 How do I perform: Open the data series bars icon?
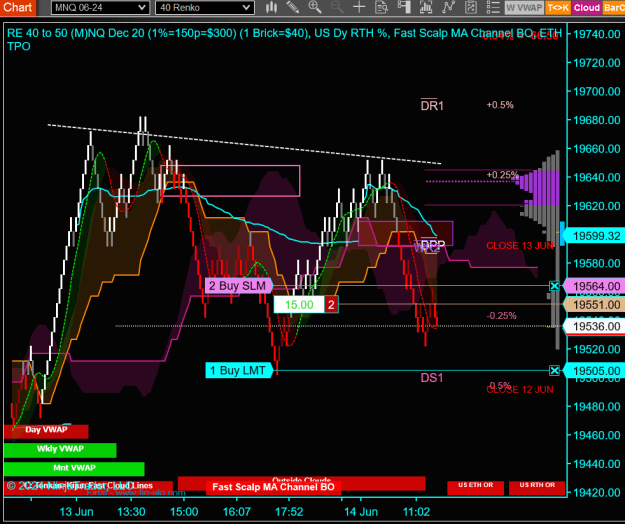[x=426, y=7]
